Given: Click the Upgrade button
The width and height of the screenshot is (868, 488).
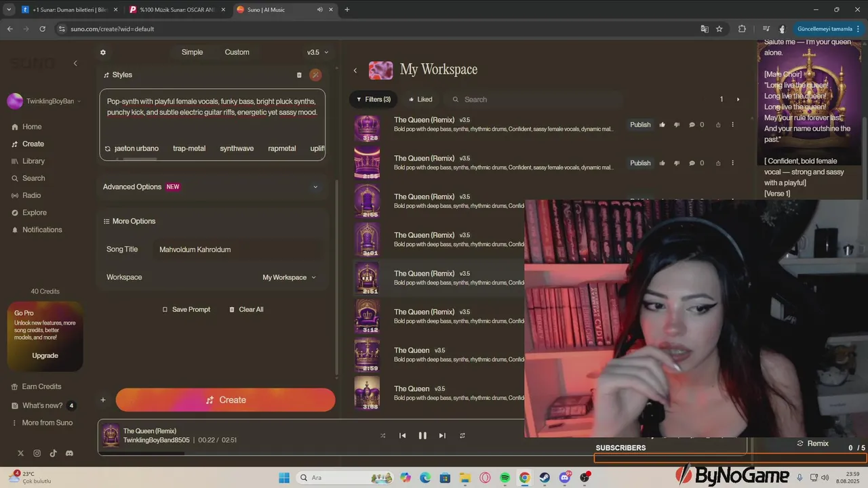Looking at the screenshot, I should coord(45,356).
